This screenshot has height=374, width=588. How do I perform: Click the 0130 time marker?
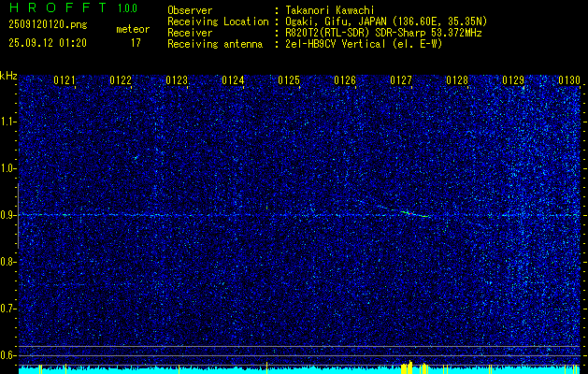click(x=569, y=80)
